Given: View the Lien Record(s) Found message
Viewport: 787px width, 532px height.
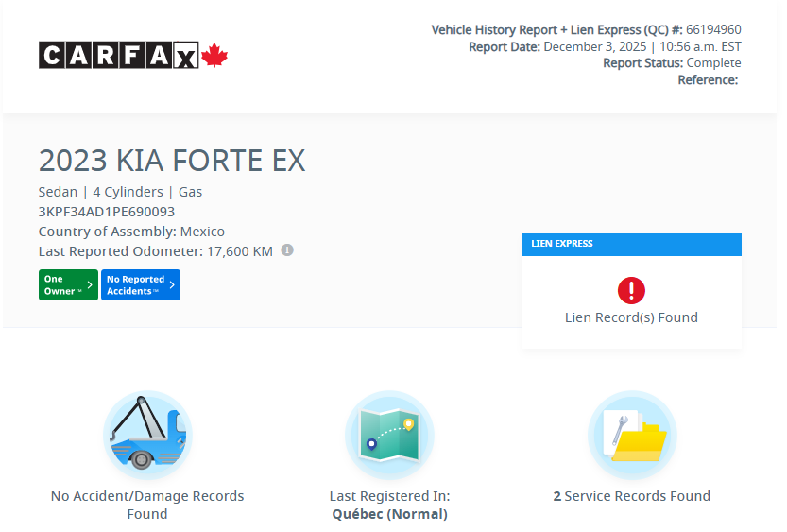Looking at the screenshot, I should [631, 317].
